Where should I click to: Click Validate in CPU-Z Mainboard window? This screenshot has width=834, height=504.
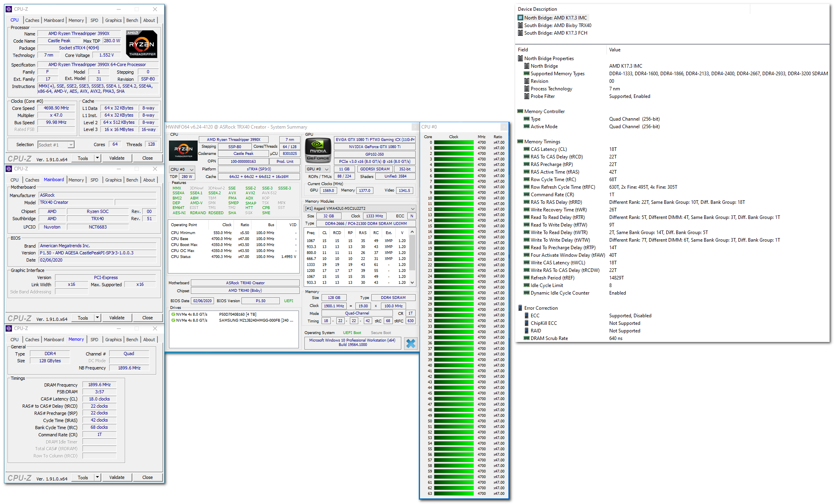click(x=117, y=318)
